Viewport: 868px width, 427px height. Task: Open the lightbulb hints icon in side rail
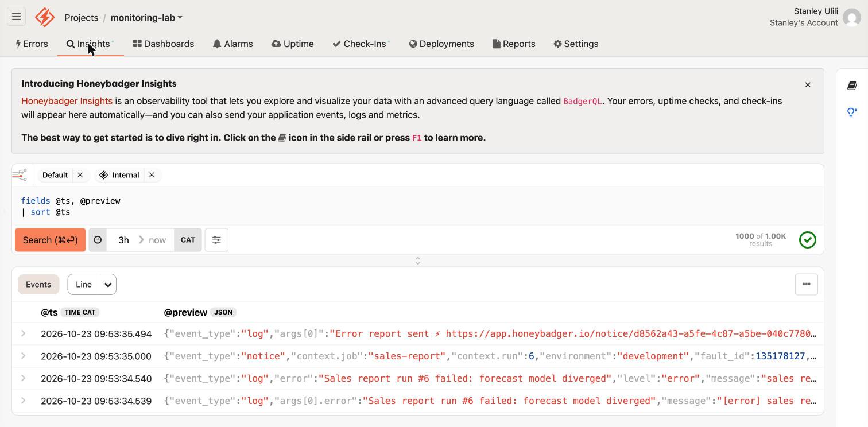852,112
